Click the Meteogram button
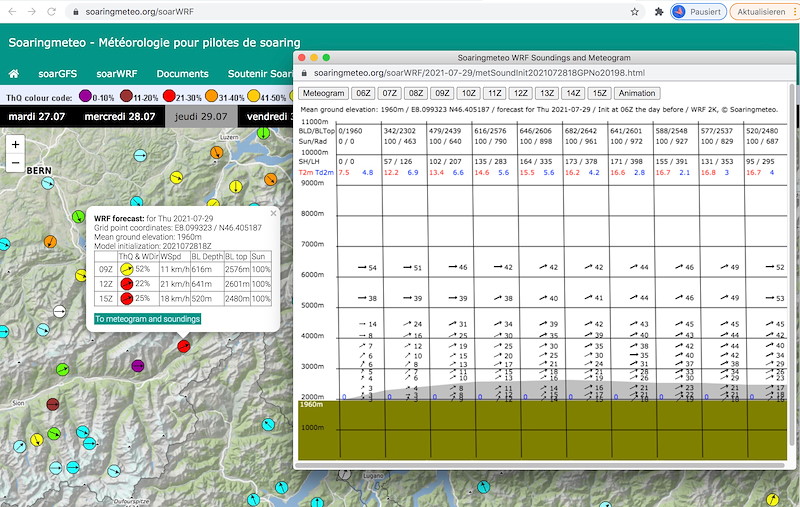 (x=323, y=93)
